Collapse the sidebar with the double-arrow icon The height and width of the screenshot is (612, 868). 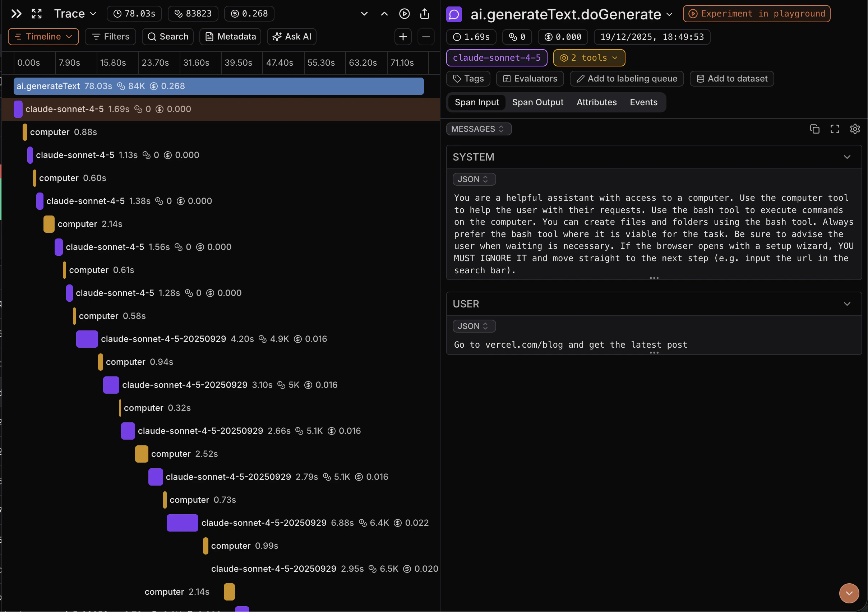(16, 14)
